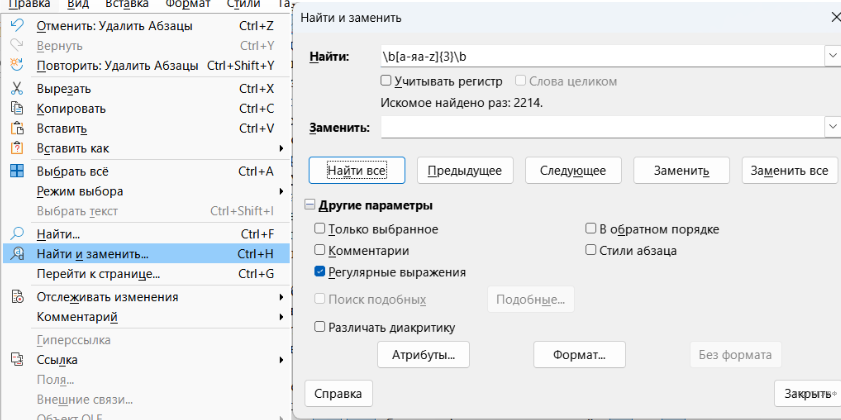Tick the В обратном порядке checkbox
Image resolution: width=841 pixels, height=420 pixels.
click(x=590, y=229)
